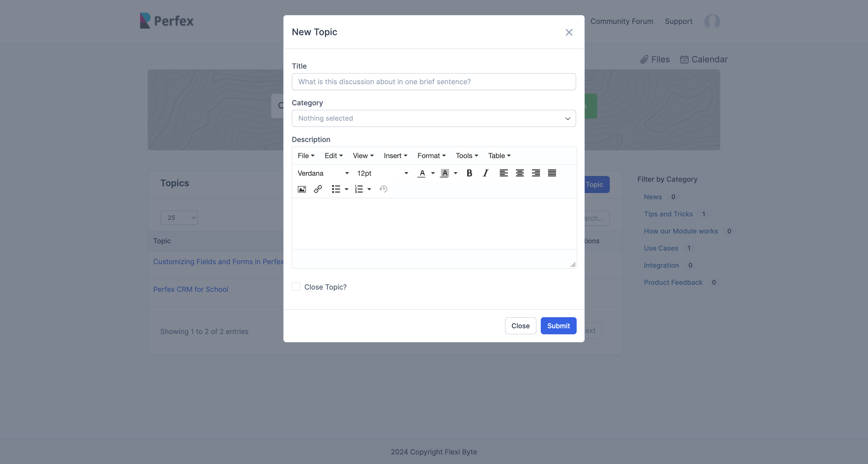
Task: Apply bold formatting in the editor
Action: point(469,173)
